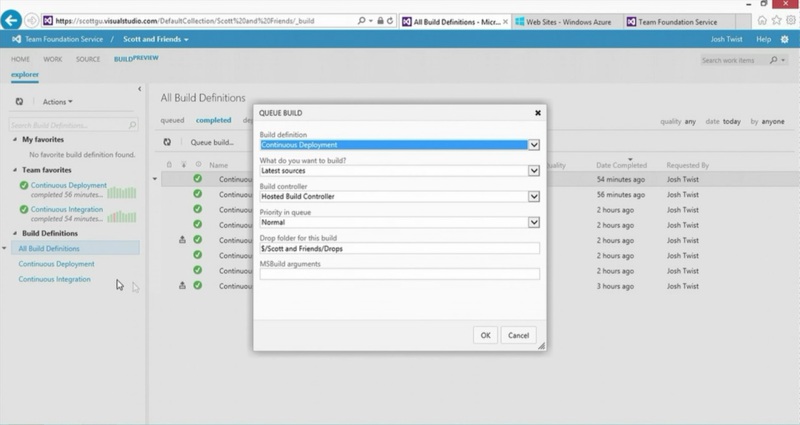This screenshot has height=425, width=800.
Task: Click the success check icon in the 54 minutes ago row
Action: (x=197, y=179)
